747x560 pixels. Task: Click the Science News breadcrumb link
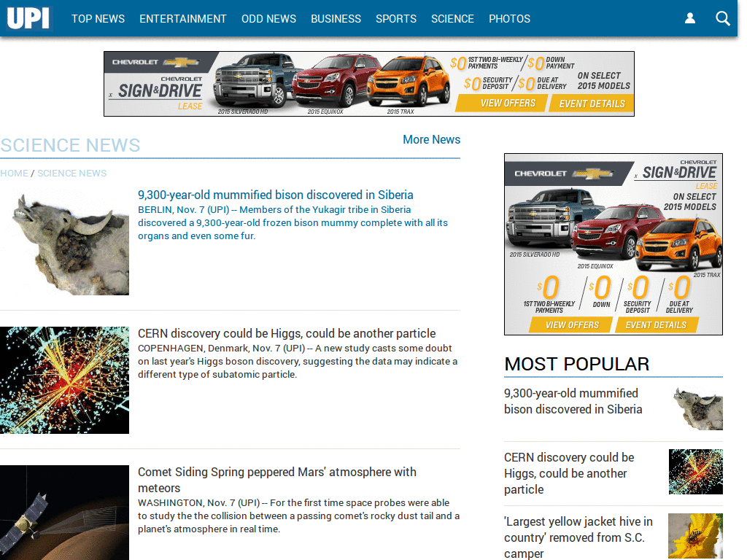(72, 174)
